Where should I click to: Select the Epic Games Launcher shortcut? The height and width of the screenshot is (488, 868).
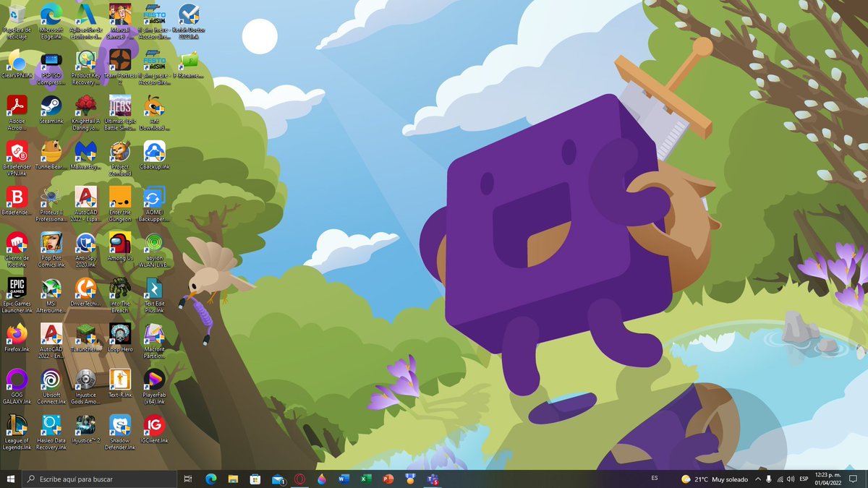pyautogui.click(x=17, y=296)
